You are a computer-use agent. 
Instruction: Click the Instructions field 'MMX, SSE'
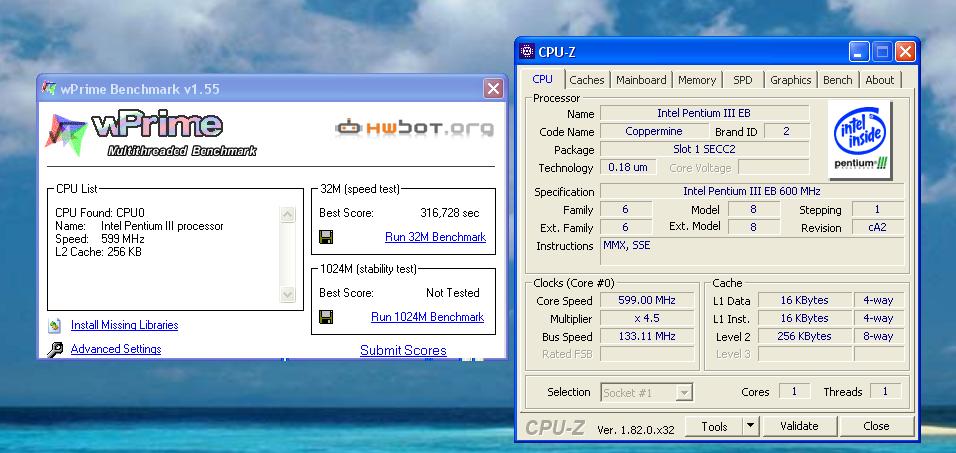pyautogui.click(x=752, y=251)
